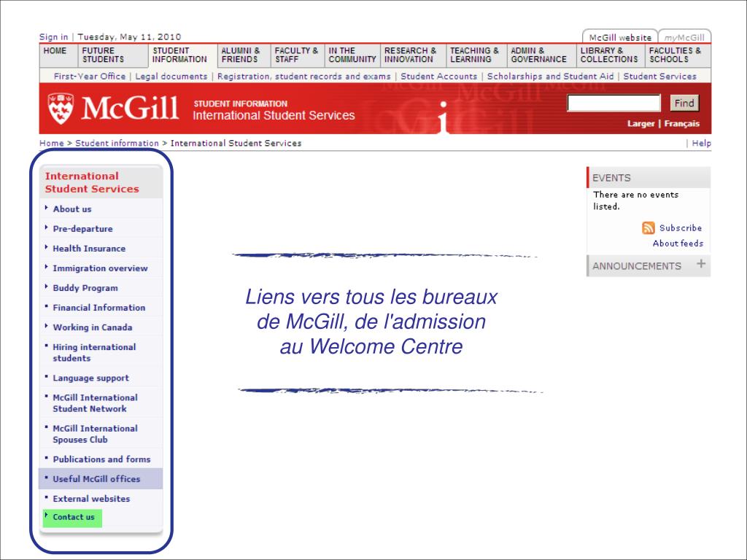747x560 pixels.
Task: Open Publications and forms in sidebar
Action: [101, 459]
